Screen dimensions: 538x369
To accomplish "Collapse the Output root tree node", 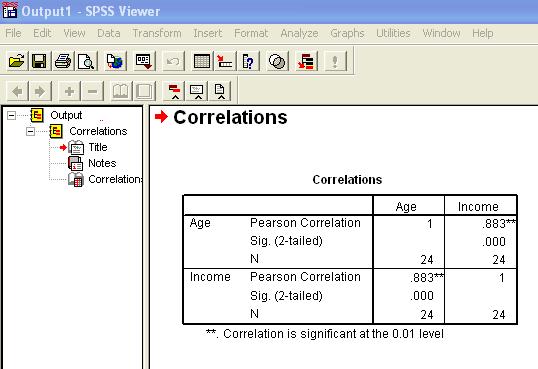I will point(11,115).
